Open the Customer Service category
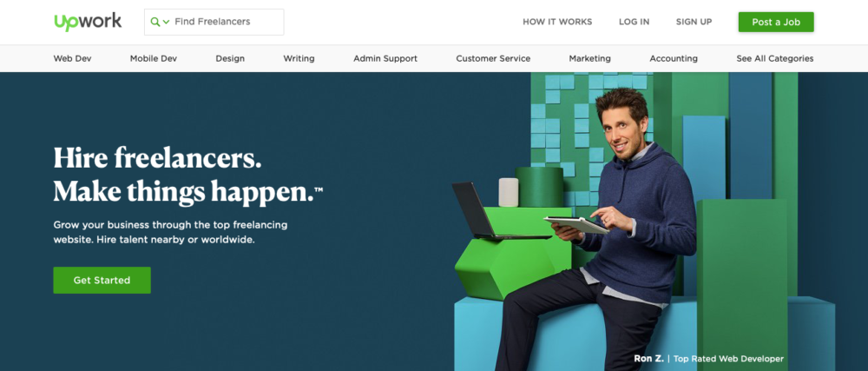The image size is (868, 371). tap(493, 58)
